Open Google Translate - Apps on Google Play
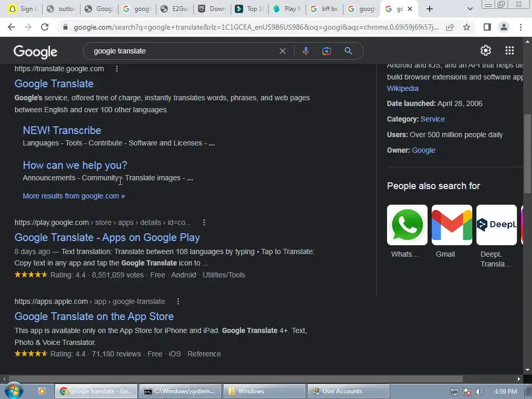Image resolution: width=532 pixels, height=399 pixels. click(107, 237)
